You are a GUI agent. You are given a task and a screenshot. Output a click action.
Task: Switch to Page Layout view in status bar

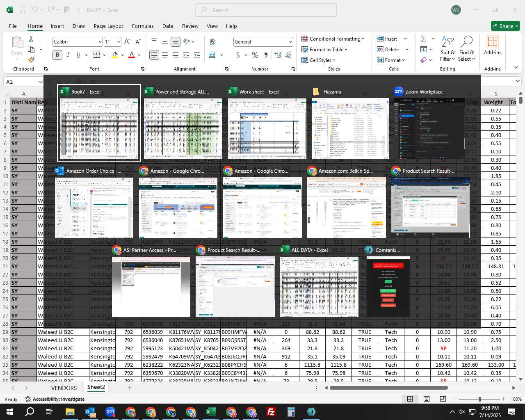(426, 399)
